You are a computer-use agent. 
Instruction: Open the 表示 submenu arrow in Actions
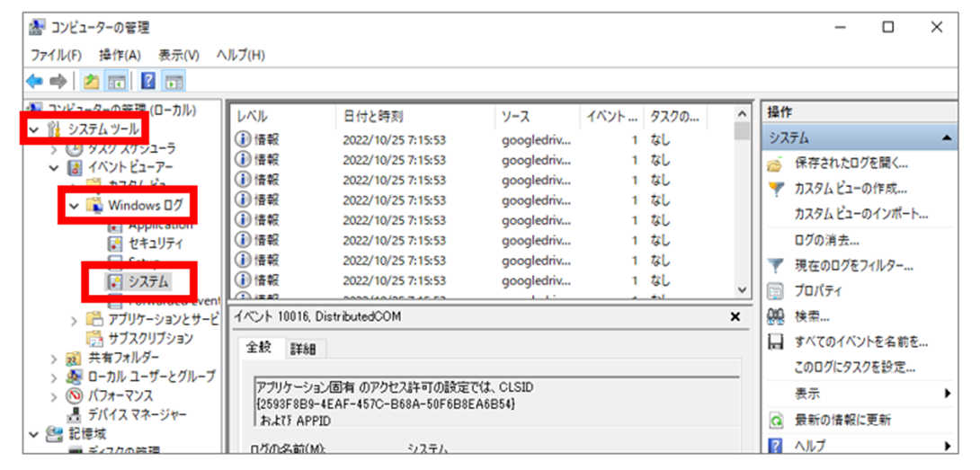point(948,394)
